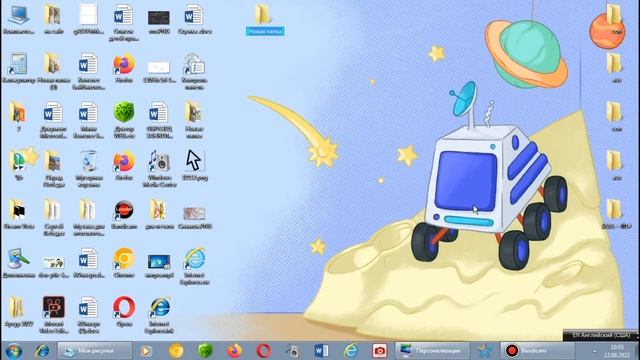Screen dimensions: 640x360
Task: Select the Windows Media Center shortcut
Action: [x=160, y=169]
